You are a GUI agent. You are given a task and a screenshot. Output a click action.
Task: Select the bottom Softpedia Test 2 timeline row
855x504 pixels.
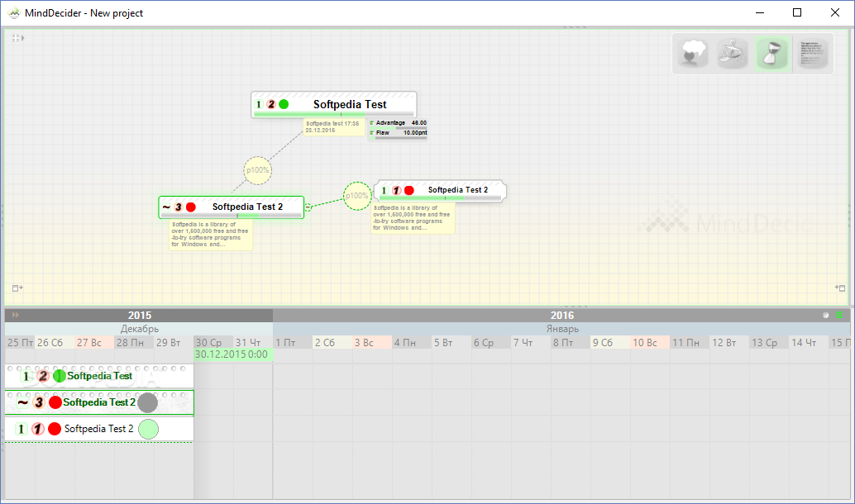tap(99, 429)
